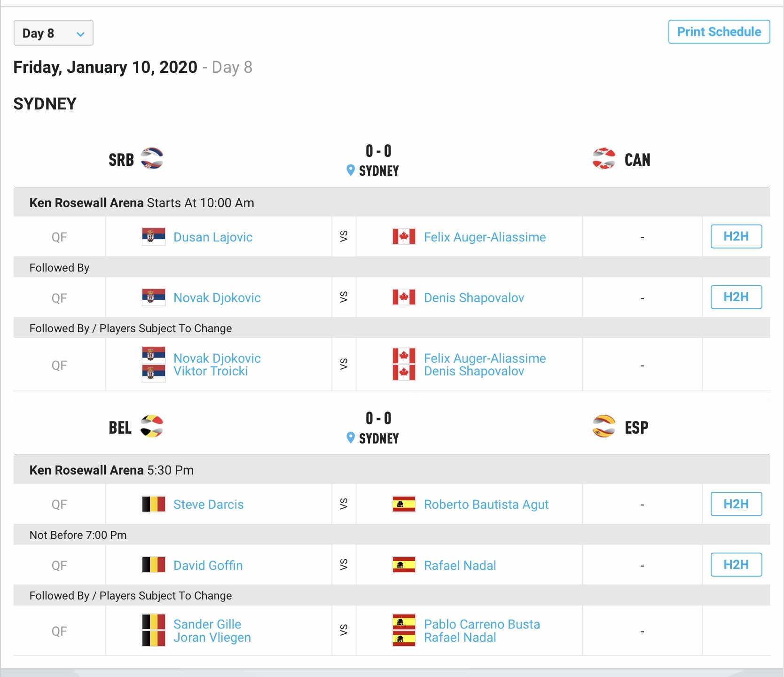Open H2H for Lajovic vs Auger-Aliassime

coord(736,236)
